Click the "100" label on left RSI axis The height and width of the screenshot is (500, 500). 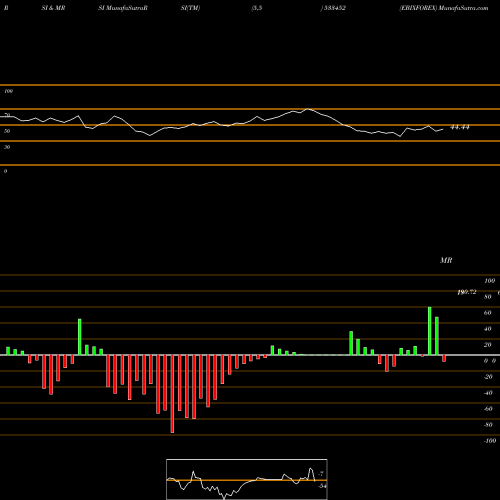point(8,91)
